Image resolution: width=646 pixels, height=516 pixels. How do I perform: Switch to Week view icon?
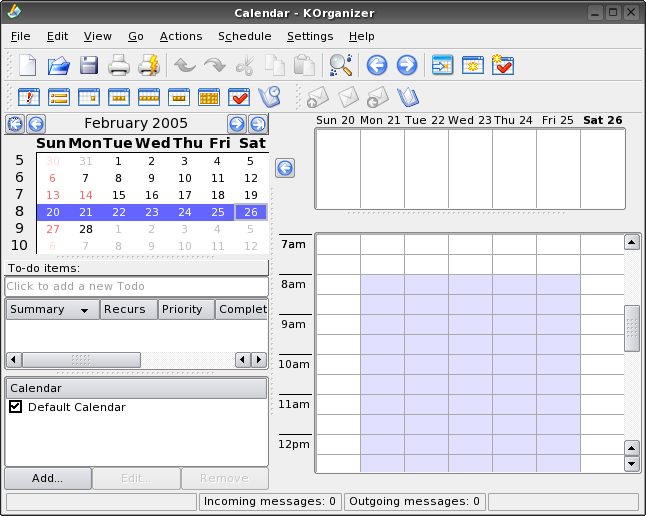[149, 97]
